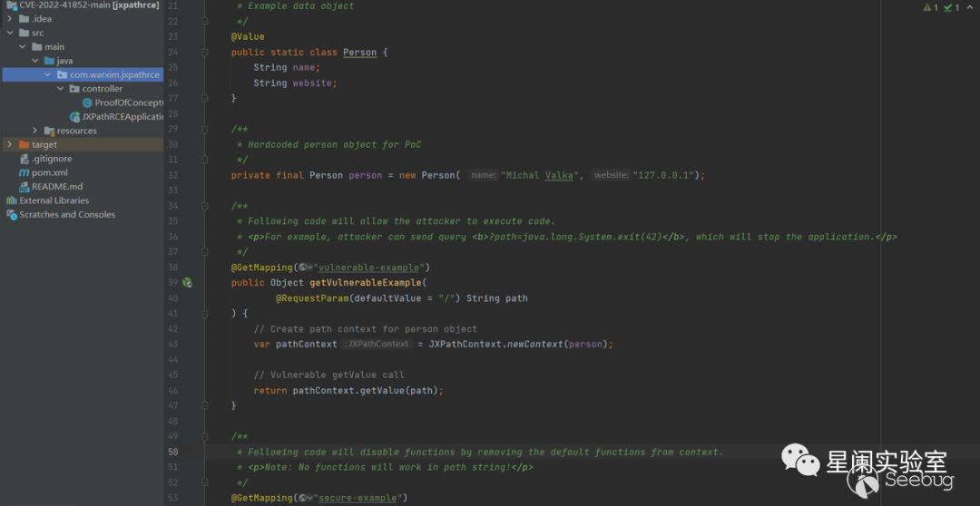
Task: Click the .gitignore file icon
Action: [x=24, y=159]
